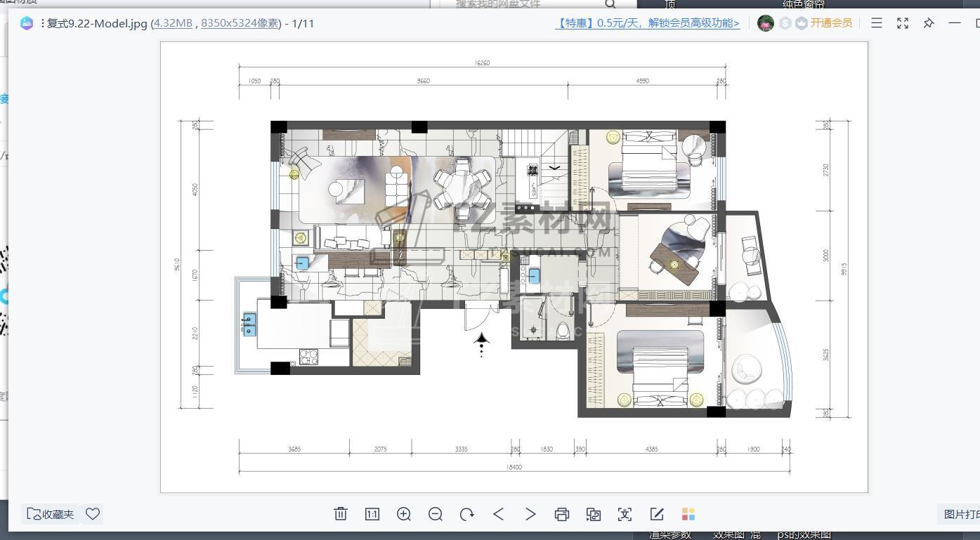Open the 收藏夹 favorites folder

51,514
